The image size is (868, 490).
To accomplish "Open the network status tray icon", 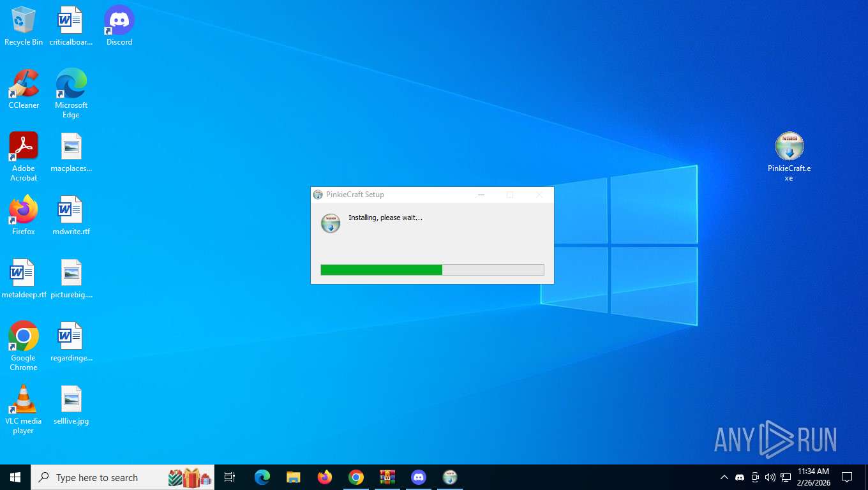I will (786, 477).
